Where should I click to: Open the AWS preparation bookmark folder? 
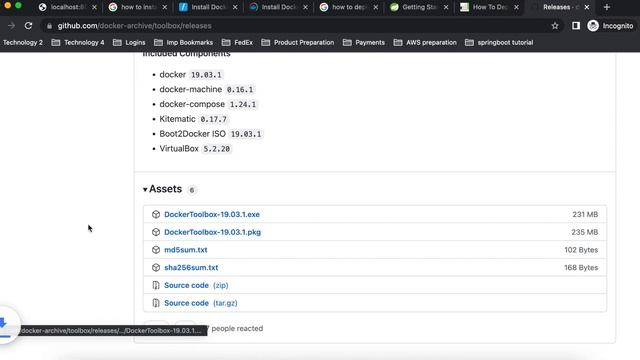click(425, 42)
